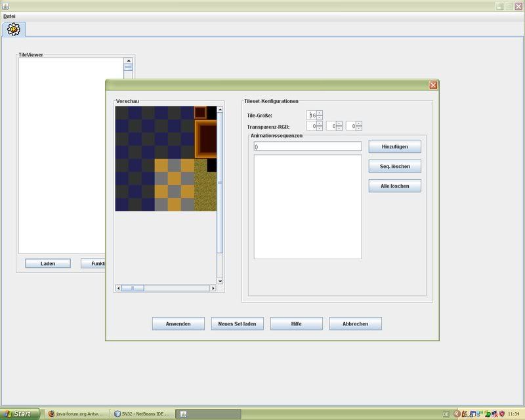Increase the blue Transparenz-RGB value
Screen dimensions: 525x420
[359, 123]
